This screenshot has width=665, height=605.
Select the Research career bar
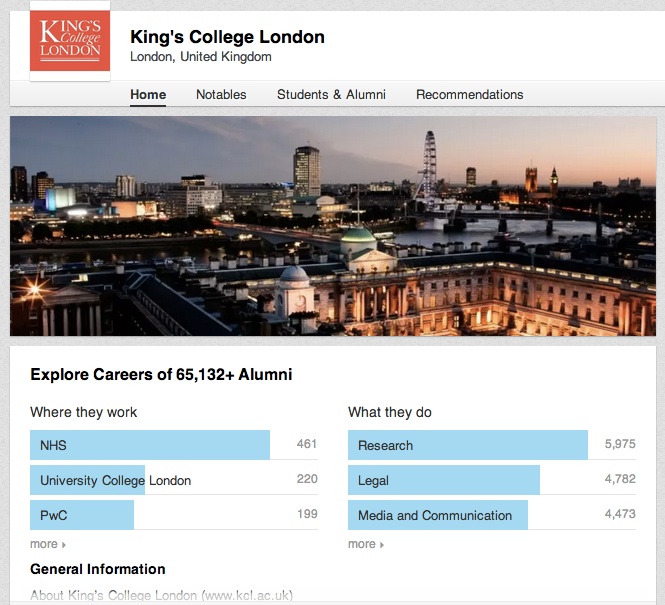click(468, 445)
